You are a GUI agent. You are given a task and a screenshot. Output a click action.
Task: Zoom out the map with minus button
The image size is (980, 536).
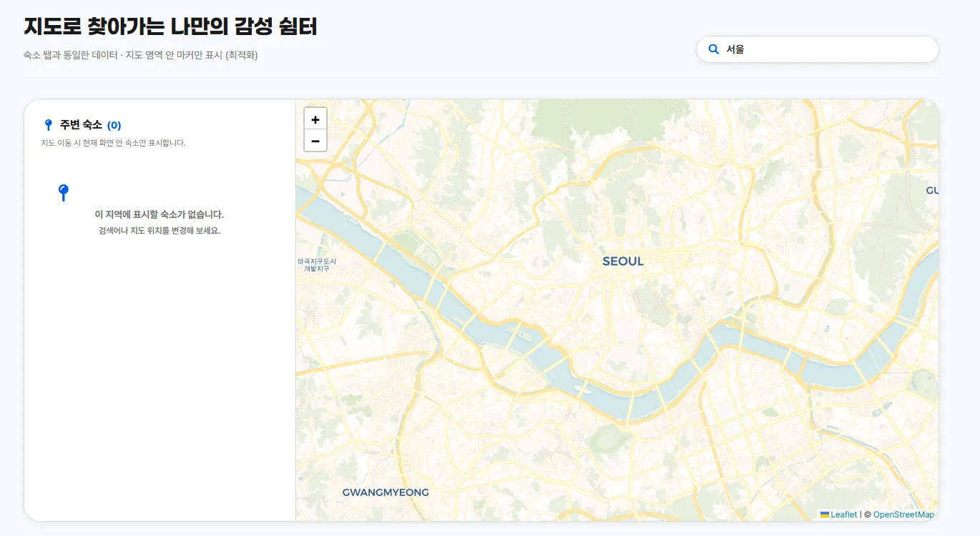click(315, 141)
